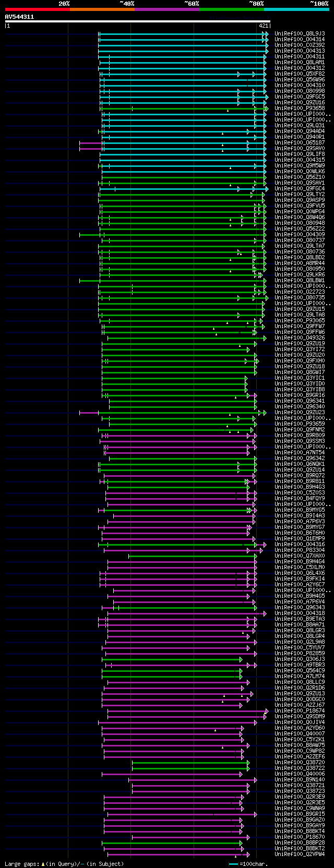Select label UniRef100_P83304
The image size is (334, 868).
(300, 550)
